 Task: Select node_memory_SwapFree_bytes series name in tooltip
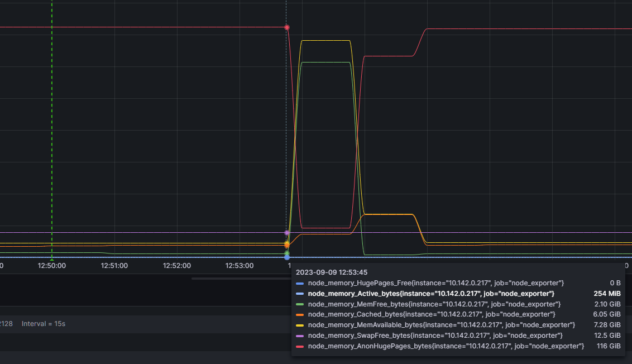(435, 335)
